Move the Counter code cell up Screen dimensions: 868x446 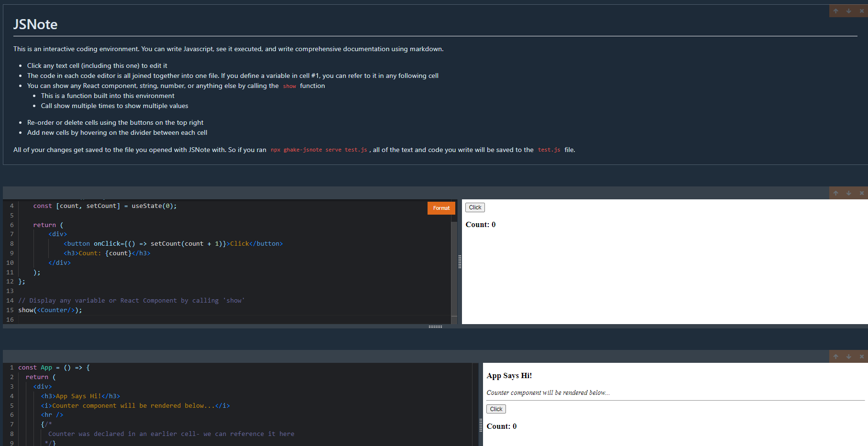(835, 193)
